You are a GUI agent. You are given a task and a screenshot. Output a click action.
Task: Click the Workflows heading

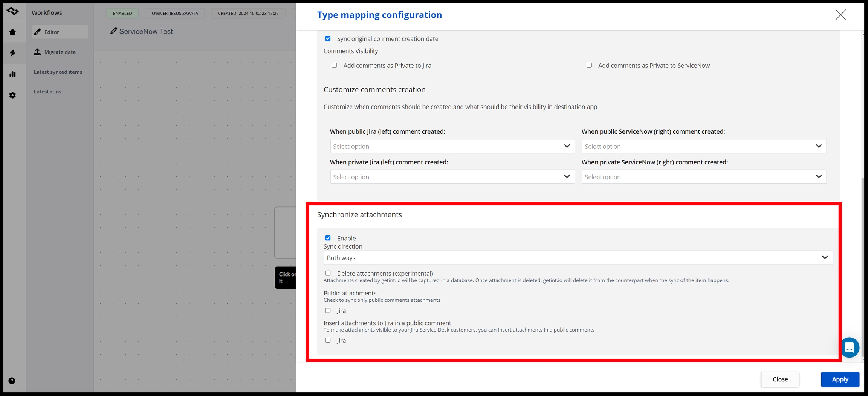[x=47, y=12]
